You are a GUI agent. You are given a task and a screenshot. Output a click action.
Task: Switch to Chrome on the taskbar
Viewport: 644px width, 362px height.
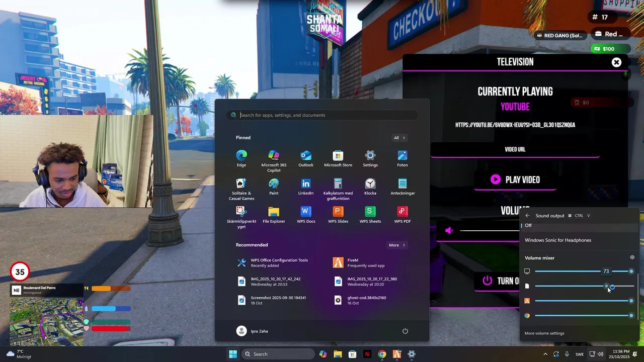click(x=382, y=354)
